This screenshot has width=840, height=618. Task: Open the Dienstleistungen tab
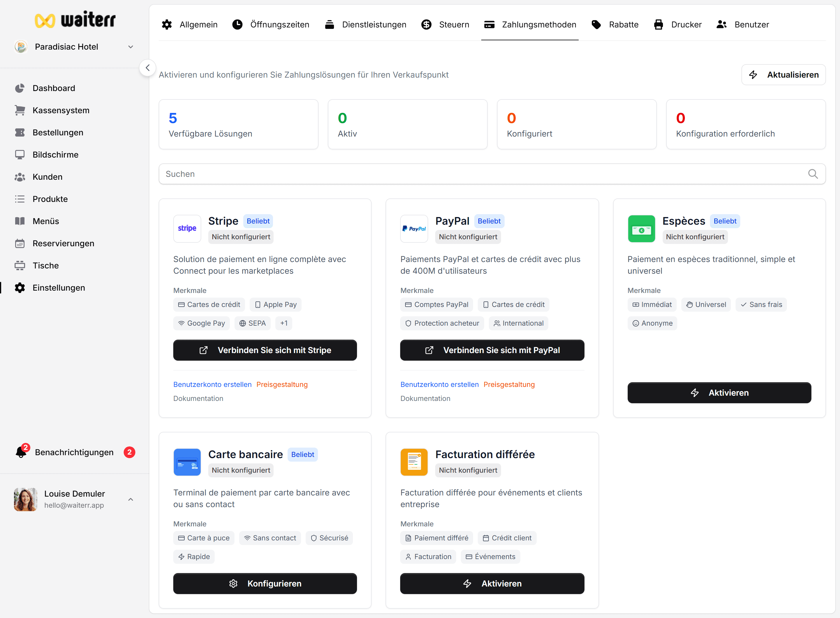click(x=366, y=25)
